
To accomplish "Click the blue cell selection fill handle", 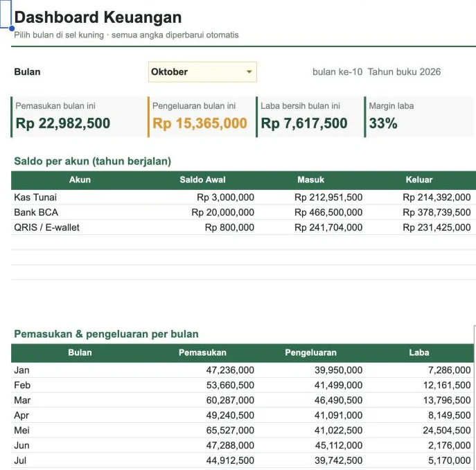I will 12,28.
